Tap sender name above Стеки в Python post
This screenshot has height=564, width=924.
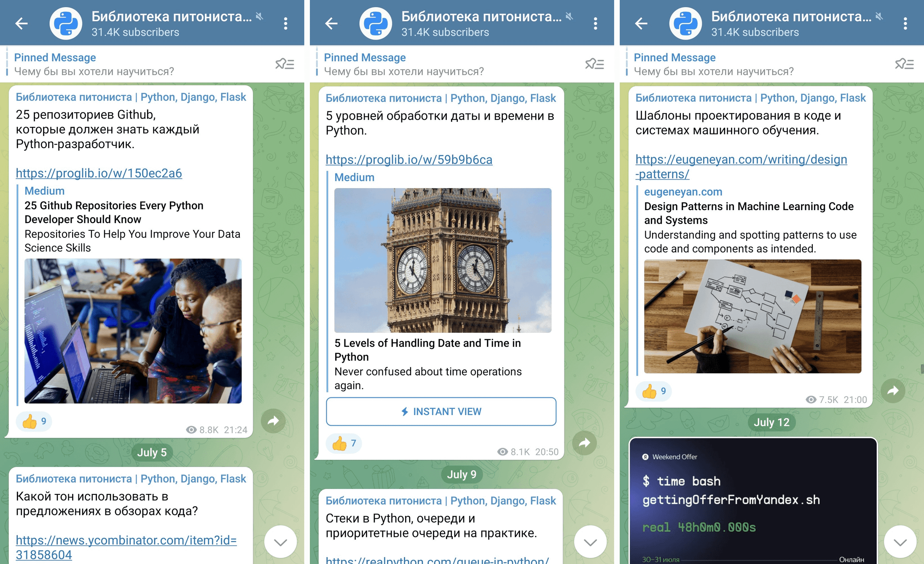(x=441, y=501)
